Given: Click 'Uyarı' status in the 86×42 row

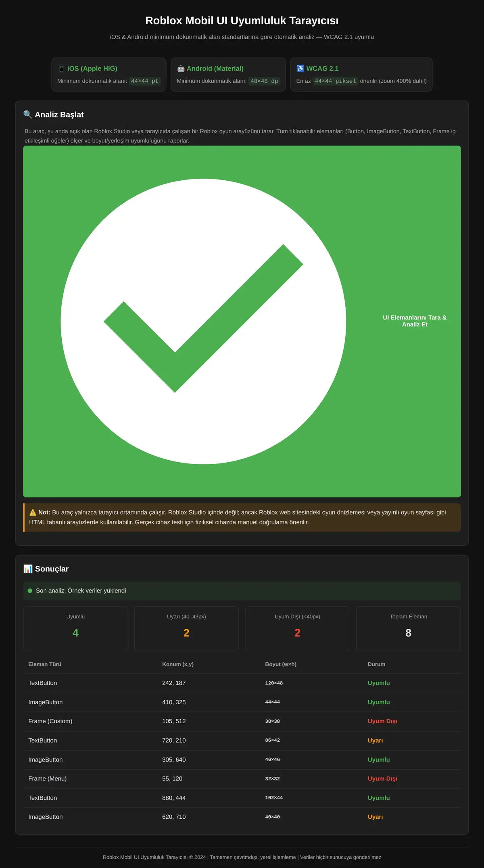Looking at the screenshot, I should (x=375, y=741).
